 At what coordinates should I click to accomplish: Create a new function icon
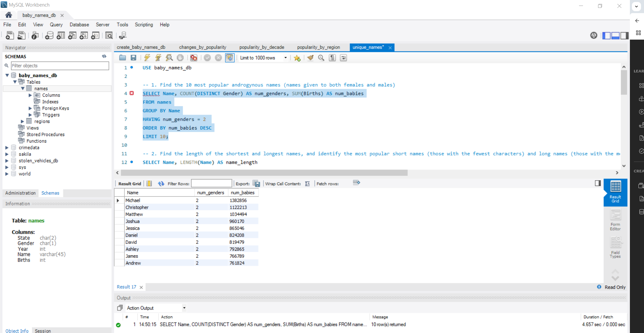[x=95, y=35]
